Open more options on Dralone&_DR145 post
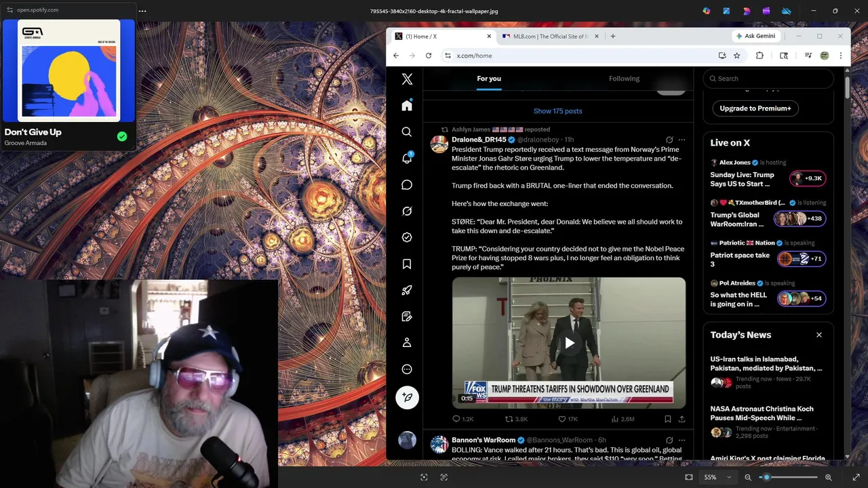The width and height of the screenshot is (868, 488). pos(682,140)
